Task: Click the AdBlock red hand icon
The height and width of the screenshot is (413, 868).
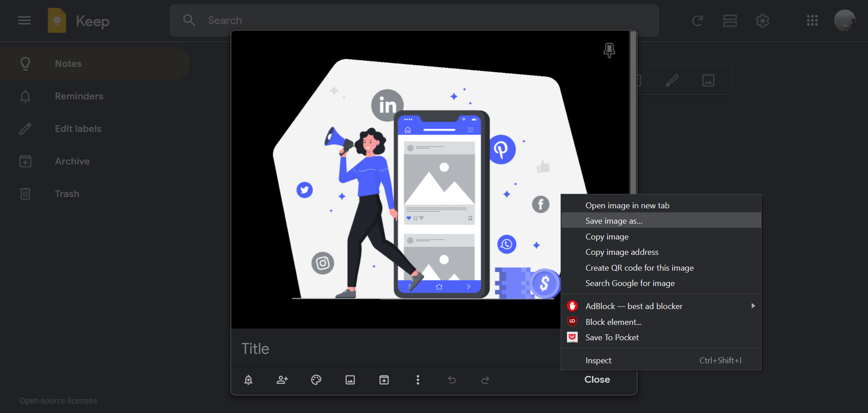Action: pos(572,306)
